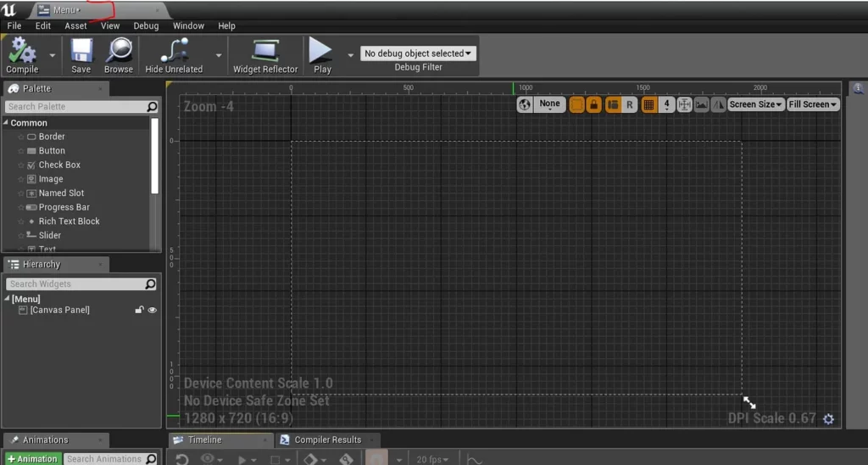This screenshot has height=465, width=868.
Task: Open grid snap size 4 dropdown
Action: [x=666, y=104]
